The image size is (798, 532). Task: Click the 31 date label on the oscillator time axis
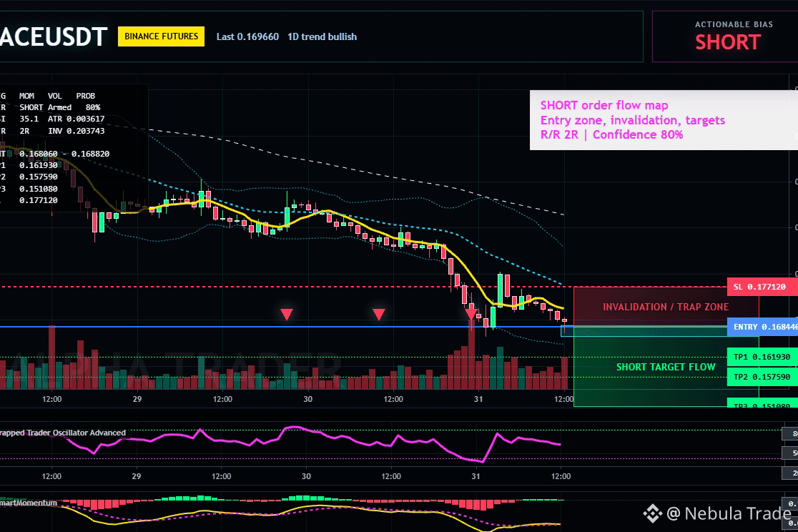[476, 476]
